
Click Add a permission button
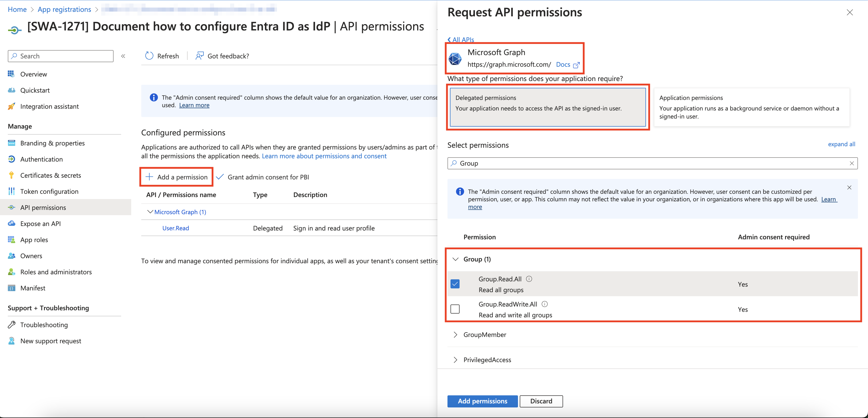click(x=177, y=177)
